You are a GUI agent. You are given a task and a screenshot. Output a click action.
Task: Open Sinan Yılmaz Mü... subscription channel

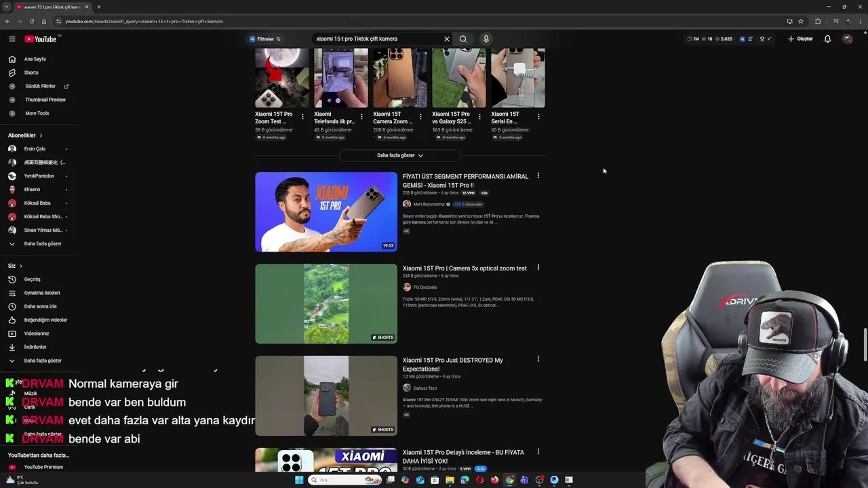click(42, 230)
